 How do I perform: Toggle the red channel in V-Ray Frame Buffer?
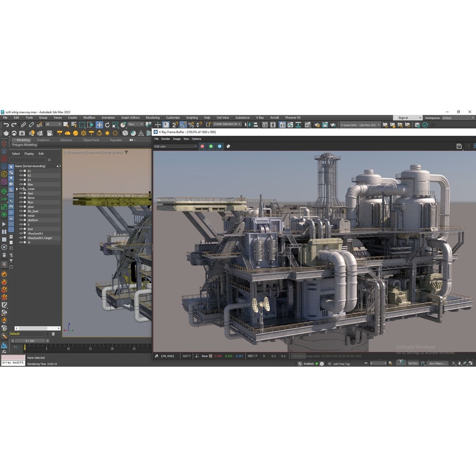tap(202, 146)
